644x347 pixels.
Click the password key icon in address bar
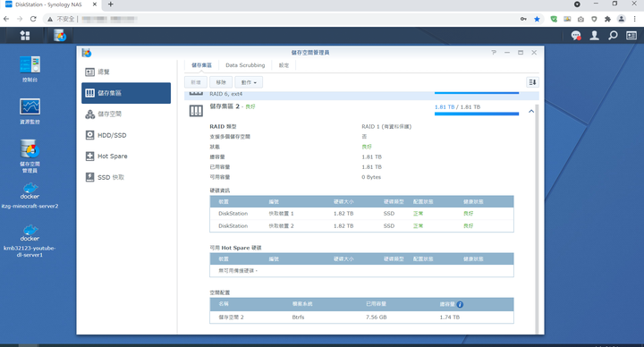523,19
